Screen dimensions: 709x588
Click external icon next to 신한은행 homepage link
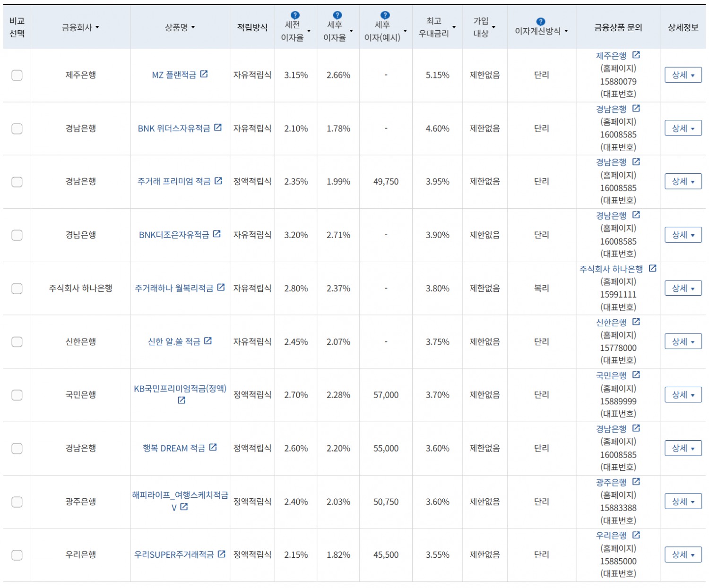coord(636,322)
